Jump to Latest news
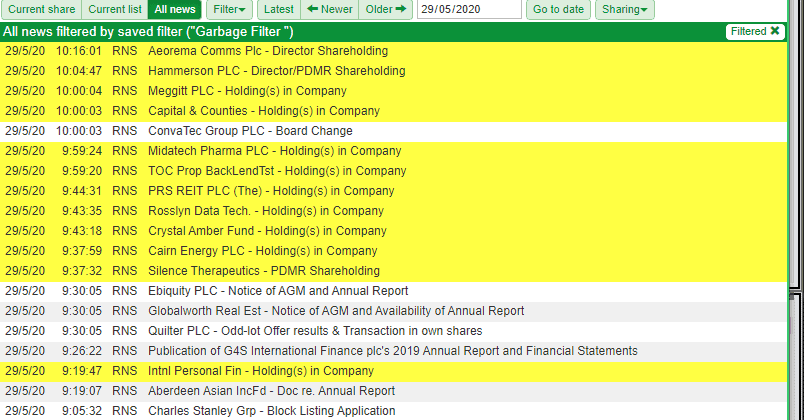804x420 pixels. click(x=279, y=9)
